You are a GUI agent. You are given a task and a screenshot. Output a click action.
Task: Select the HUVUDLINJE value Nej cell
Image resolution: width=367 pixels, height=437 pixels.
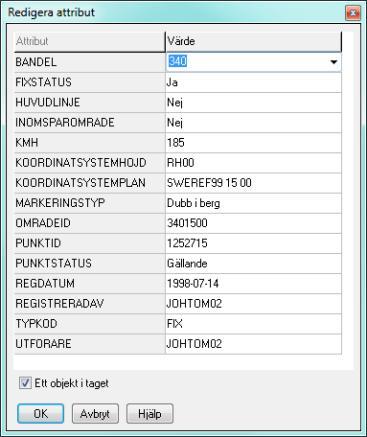click(253, 102)
